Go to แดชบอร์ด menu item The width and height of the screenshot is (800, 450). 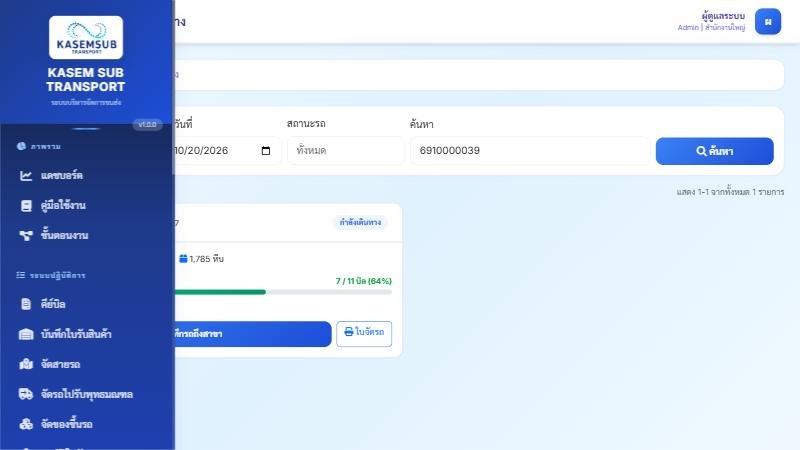[87, 176]
